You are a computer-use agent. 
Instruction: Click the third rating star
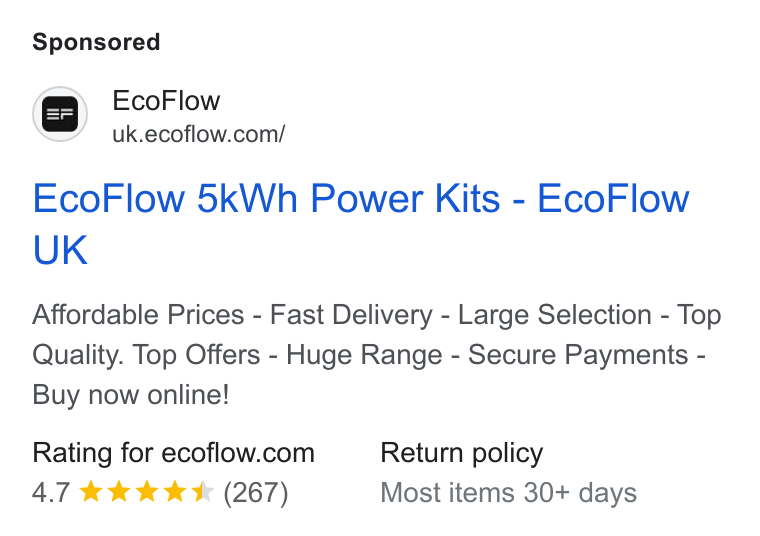[146, 492]
